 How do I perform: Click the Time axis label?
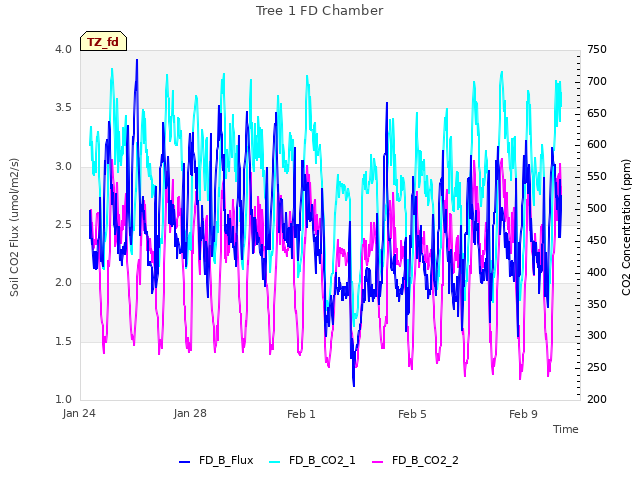tap(566, 429)
